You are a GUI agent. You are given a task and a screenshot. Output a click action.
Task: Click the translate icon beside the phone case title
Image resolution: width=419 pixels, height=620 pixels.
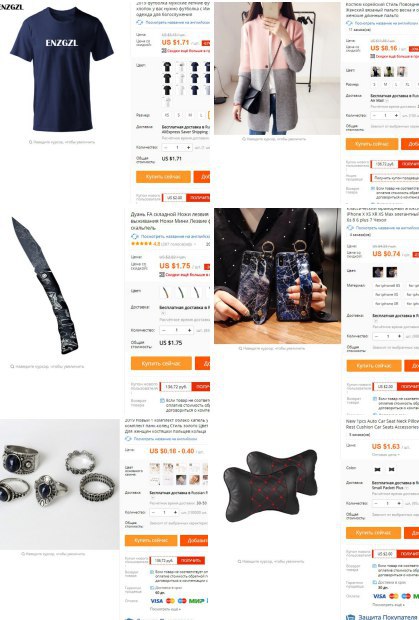tap(350, 228)
